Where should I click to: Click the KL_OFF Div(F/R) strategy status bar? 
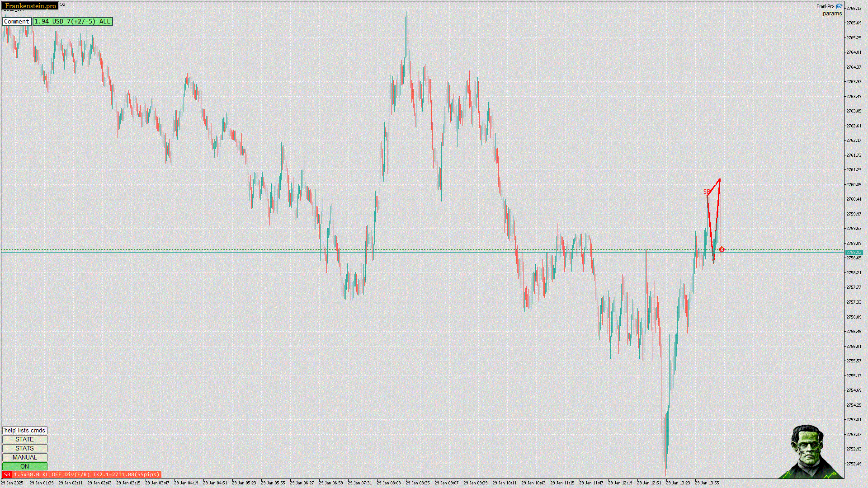[x=86, y=474]
